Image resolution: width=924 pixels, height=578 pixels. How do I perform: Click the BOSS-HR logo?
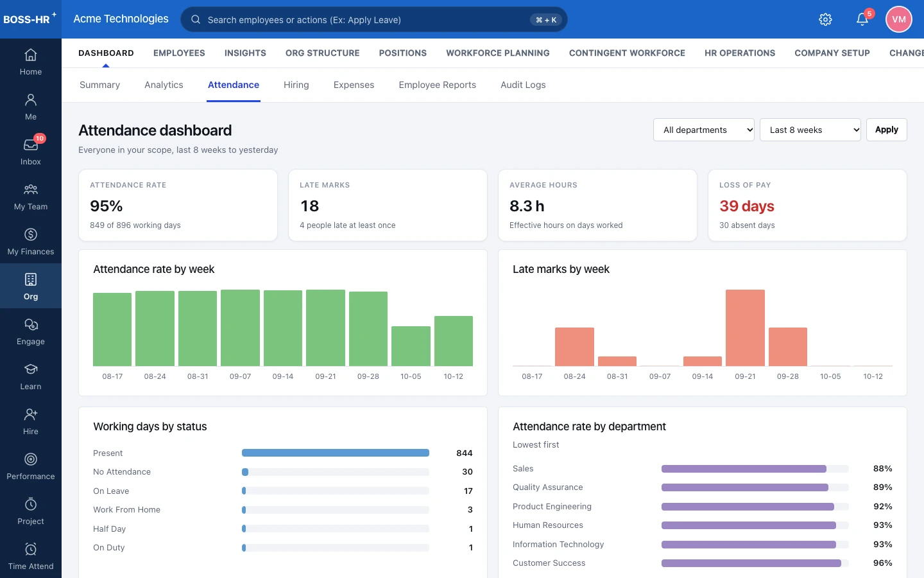30,19
